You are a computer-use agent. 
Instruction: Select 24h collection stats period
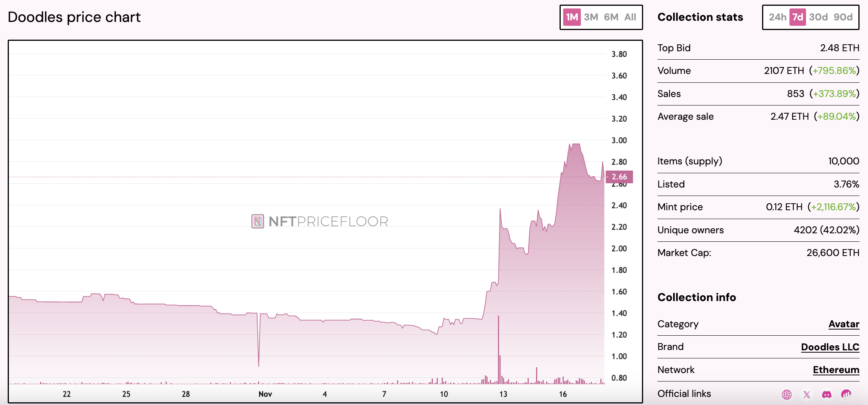coord(778,17)
